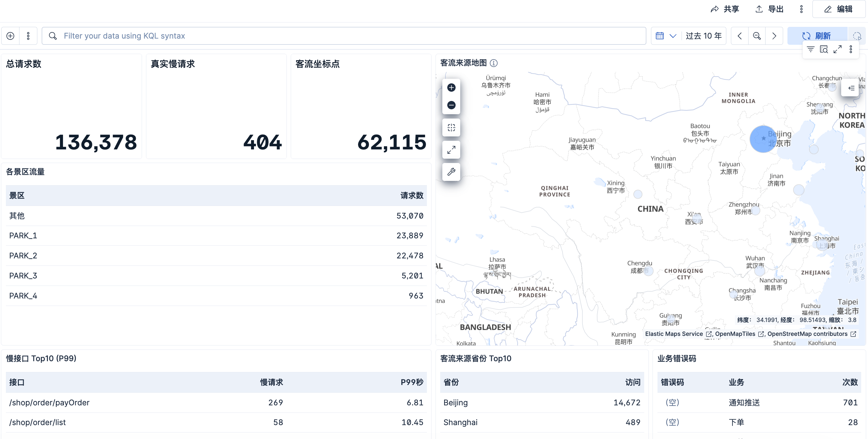The image size is (868, 439).
Task: Inspect the map panel data icon
Action: point(824,49)
